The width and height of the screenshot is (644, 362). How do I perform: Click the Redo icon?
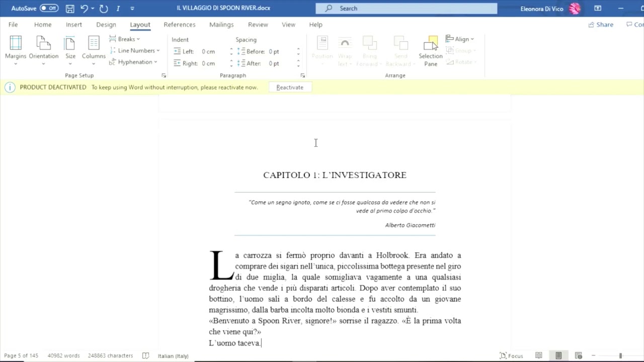[x=104, y=9]
